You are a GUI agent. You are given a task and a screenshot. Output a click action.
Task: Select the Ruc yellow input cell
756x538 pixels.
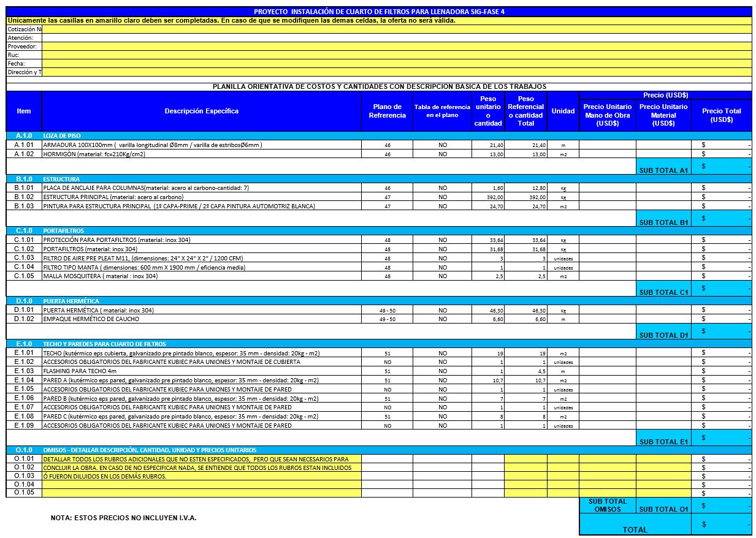(x=397, y=55)
